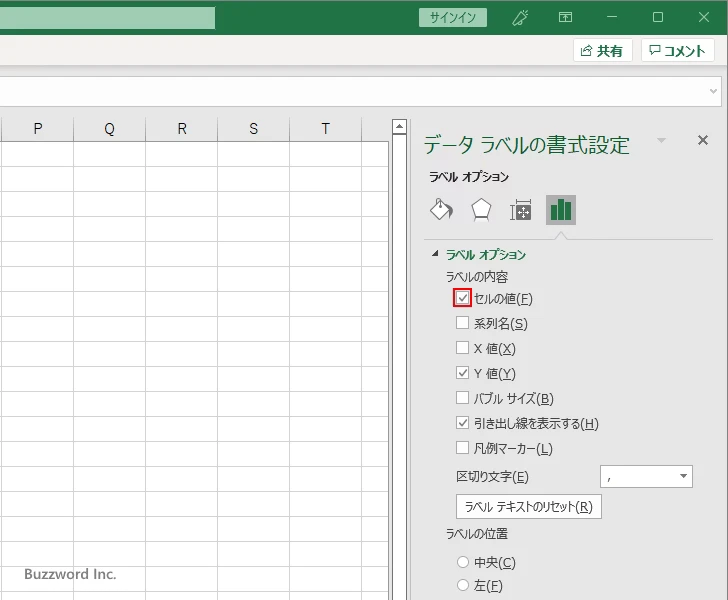This screenshot has width=728, height=600.
Task: Toggle 引き出し線を表示する checkbox
Action: pyautogui.click(x=462, y=423)
